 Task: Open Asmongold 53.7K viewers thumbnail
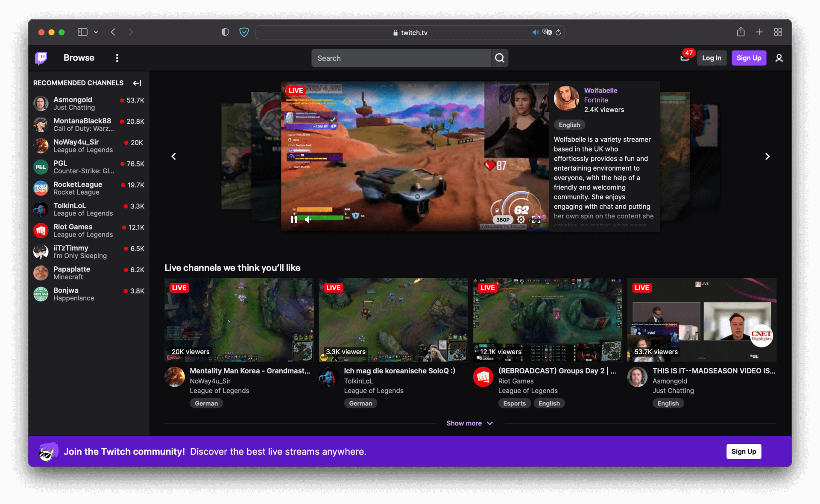[x=702, y=320]
